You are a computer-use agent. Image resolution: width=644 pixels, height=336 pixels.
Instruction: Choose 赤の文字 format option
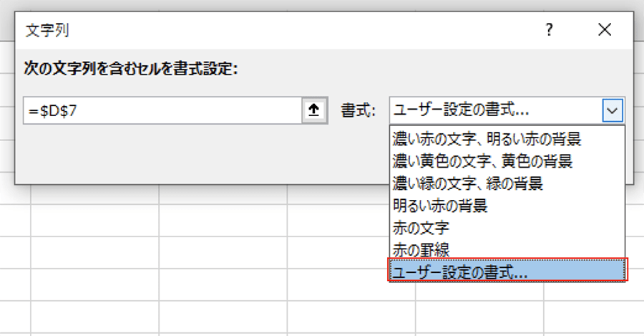point(507,227)
